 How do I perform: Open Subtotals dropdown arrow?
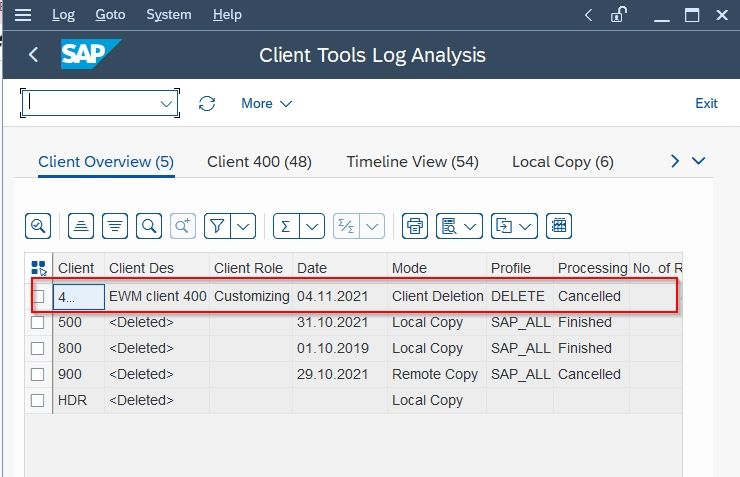(372, 226)
